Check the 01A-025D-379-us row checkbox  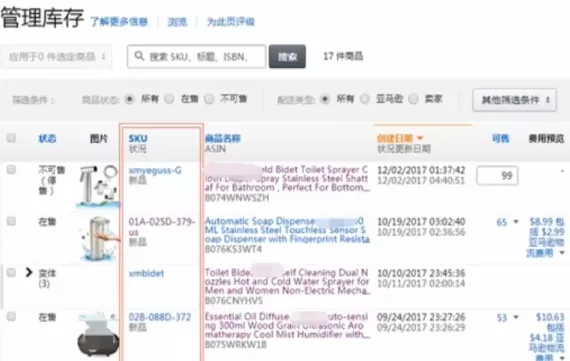11,221
